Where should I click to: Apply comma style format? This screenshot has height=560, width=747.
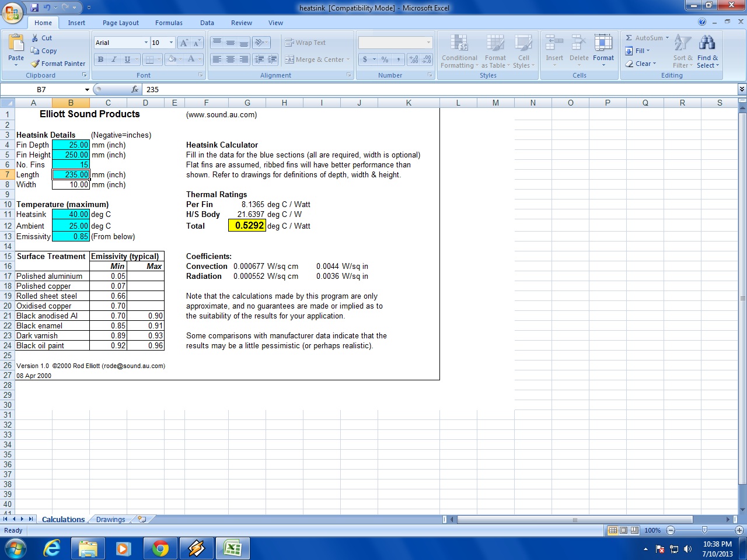(398, 60)
